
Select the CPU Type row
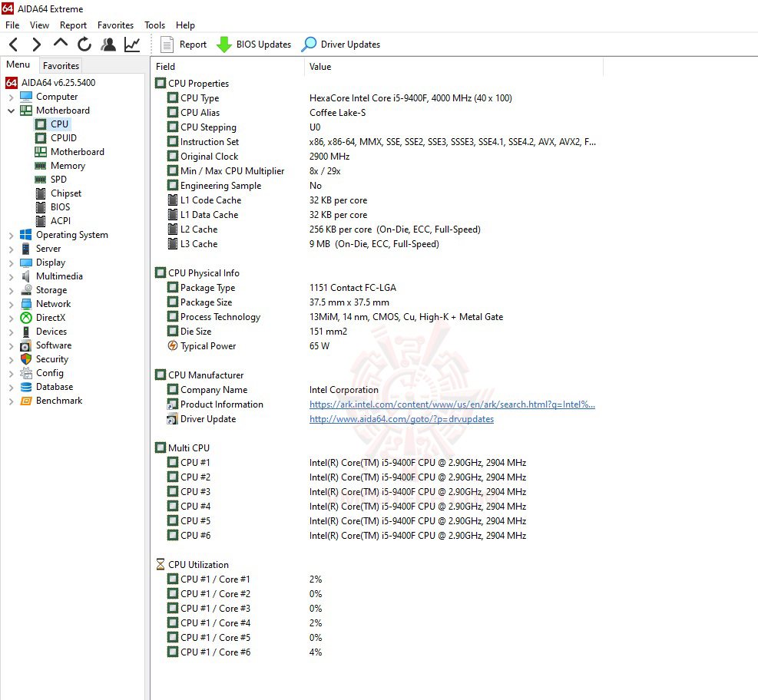[377, 98]
